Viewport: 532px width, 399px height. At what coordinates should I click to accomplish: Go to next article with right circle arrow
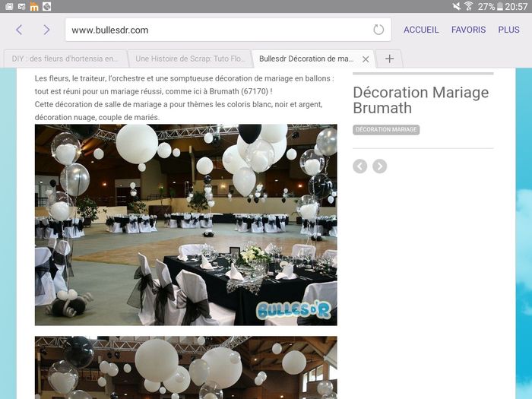click(380, 166)
